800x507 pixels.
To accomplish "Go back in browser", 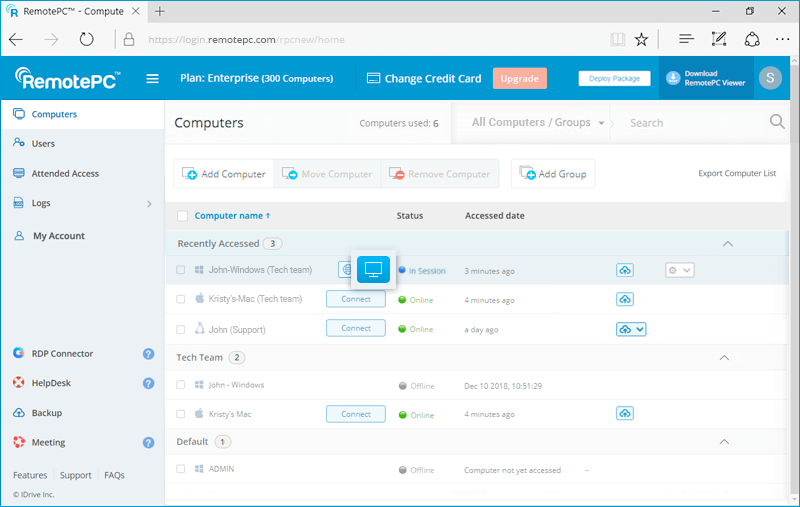I will tap(16, 39).
